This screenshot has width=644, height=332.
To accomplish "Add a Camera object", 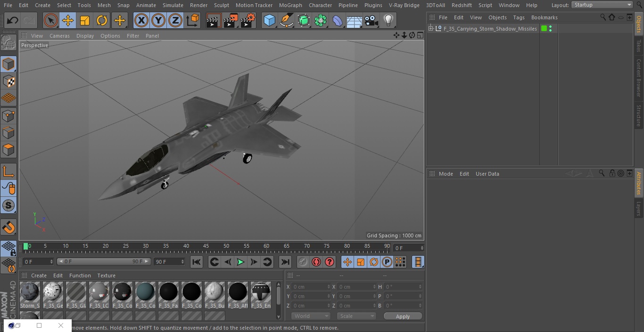I will point(372,20).
